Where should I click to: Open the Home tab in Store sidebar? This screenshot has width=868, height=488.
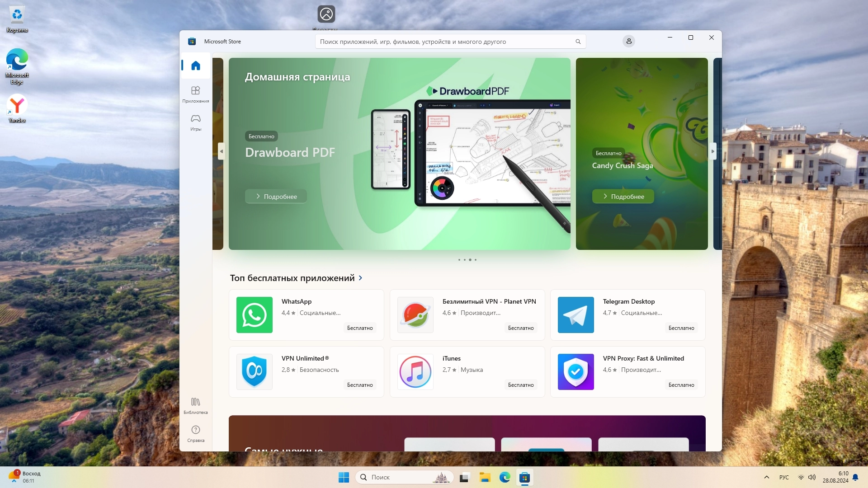tap(195, 66)
